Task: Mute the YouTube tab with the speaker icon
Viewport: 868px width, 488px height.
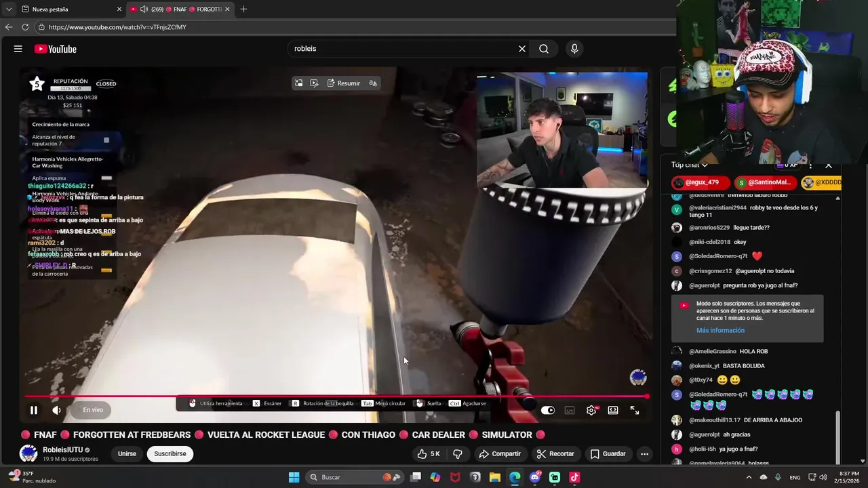Action: click(144, 9)
